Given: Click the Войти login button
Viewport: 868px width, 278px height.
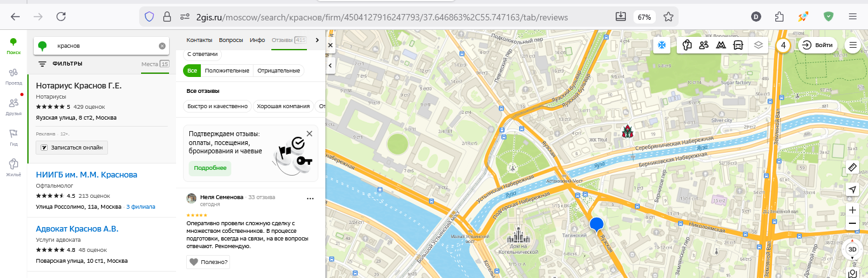Looking at the screenshot, I should 818,45.
